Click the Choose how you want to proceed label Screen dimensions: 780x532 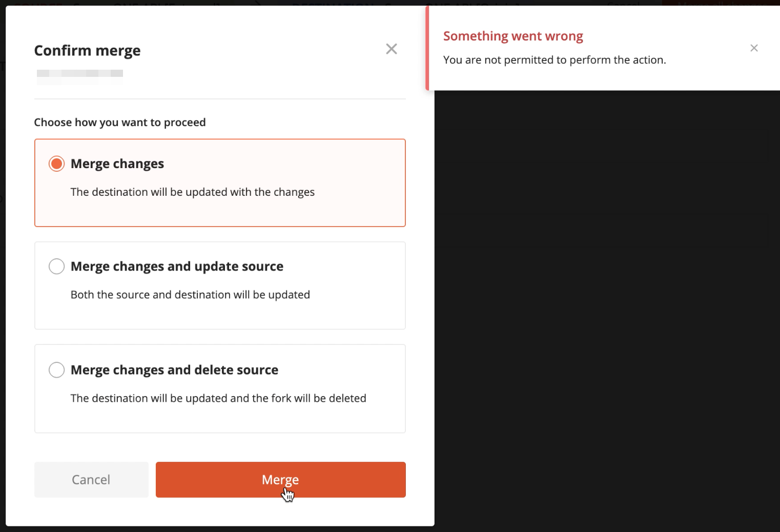click(120, 122)
